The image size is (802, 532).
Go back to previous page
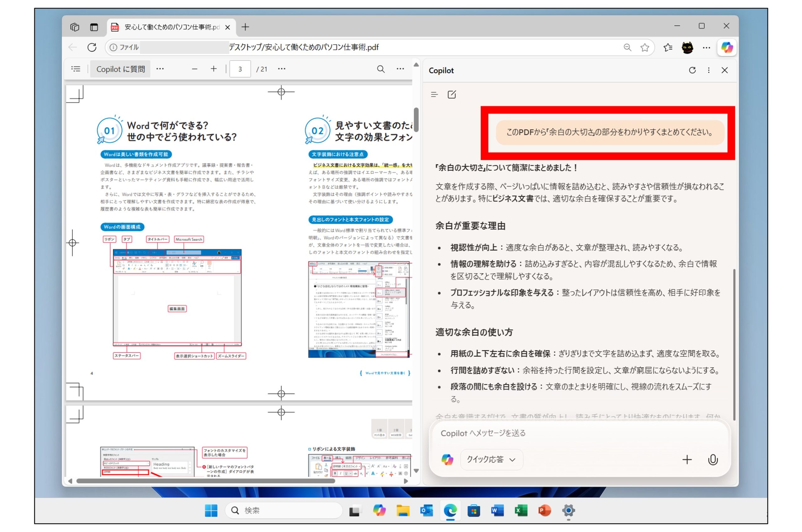coord(73,47)
